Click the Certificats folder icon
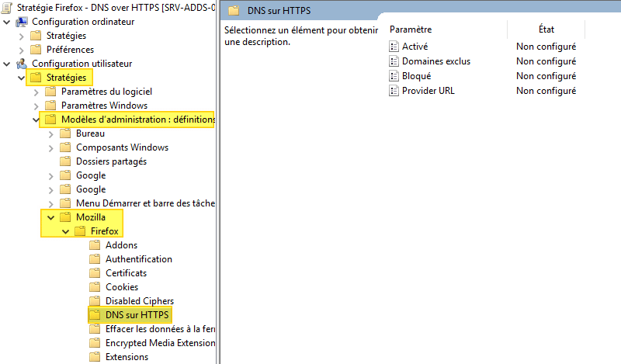 tap(95, 273)
